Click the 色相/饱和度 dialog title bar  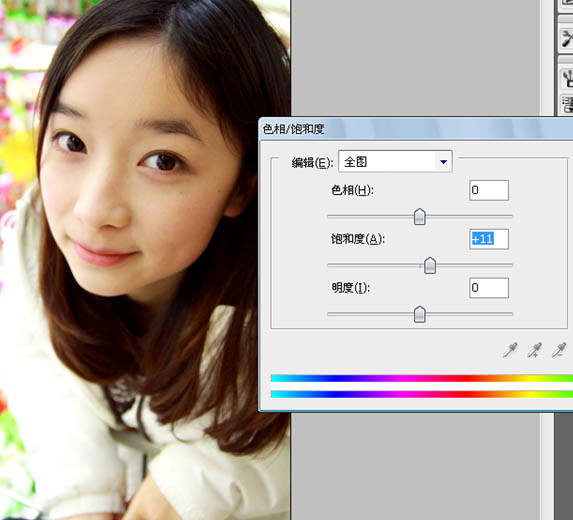[416, 129]
